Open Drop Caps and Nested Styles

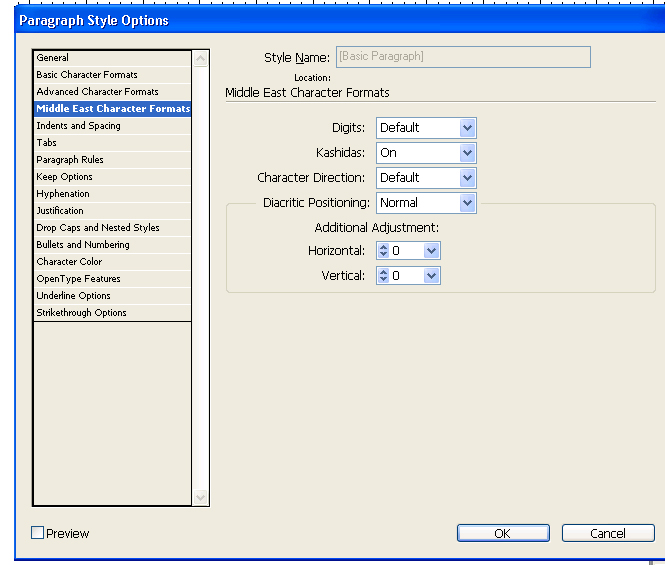[98, 228]
